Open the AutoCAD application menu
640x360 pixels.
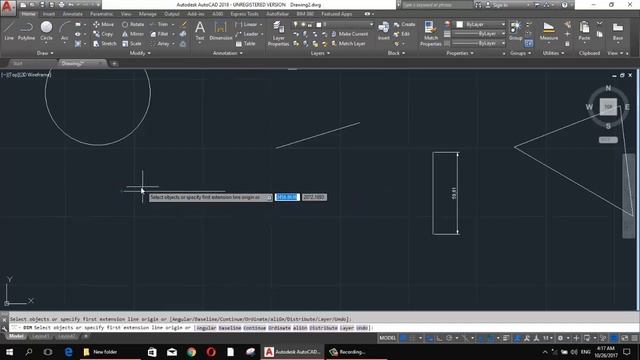tap(8, 8)
